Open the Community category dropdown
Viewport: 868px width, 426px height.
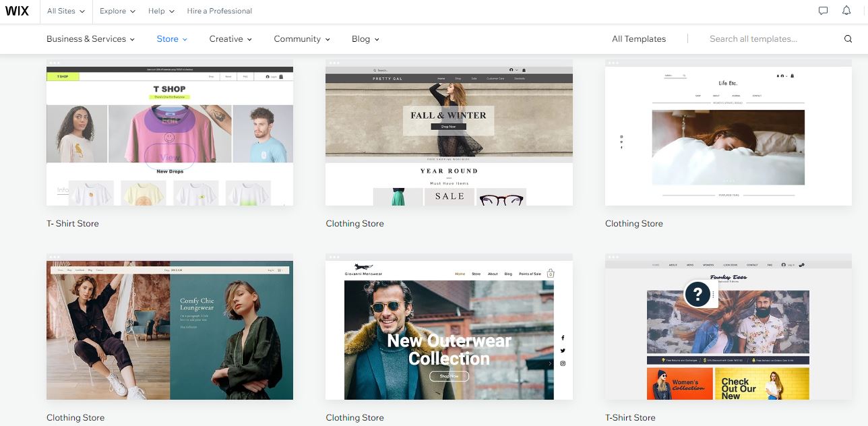tap(302, 39)
